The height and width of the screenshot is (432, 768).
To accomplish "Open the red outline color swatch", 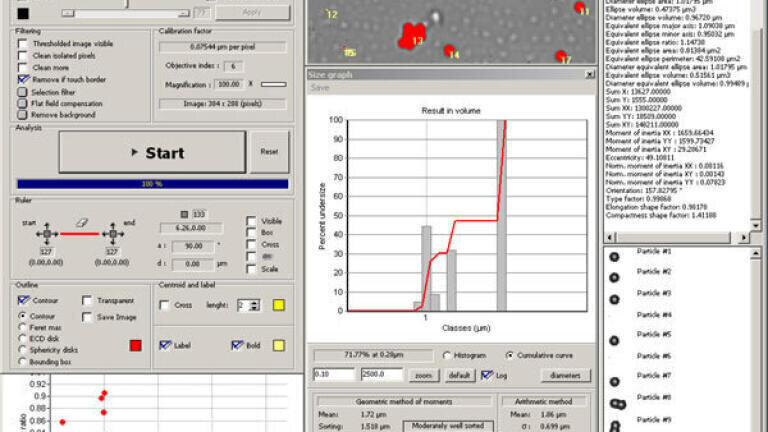I will pos(136,345).
